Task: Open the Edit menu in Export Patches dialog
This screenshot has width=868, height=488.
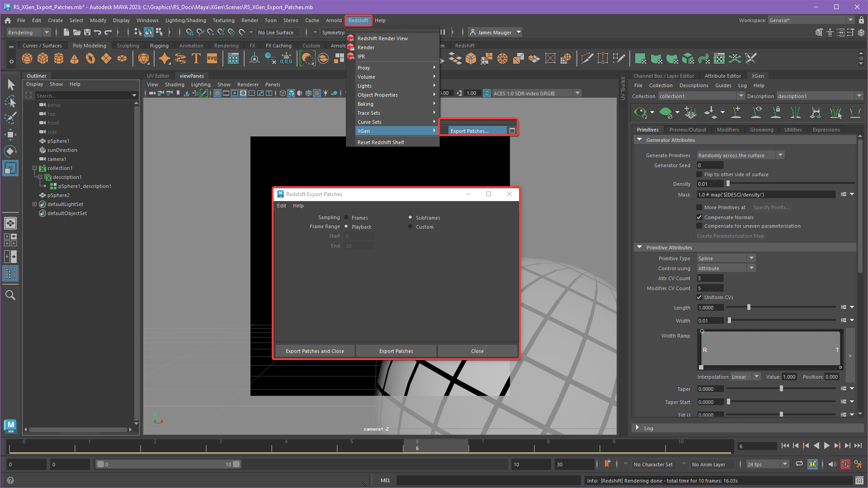Action: tap(281, 206)
